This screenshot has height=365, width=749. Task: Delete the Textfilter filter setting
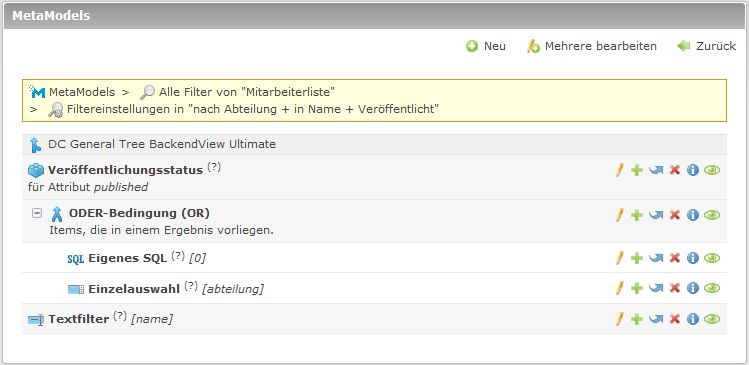[674, 318]
